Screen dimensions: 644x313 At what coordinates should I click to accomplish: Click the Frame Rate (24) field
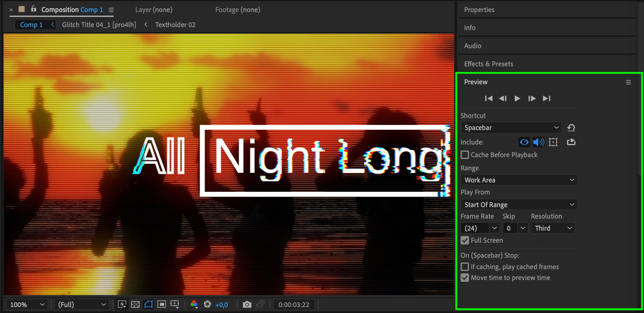pyautogui.click(x=475, y=228)
